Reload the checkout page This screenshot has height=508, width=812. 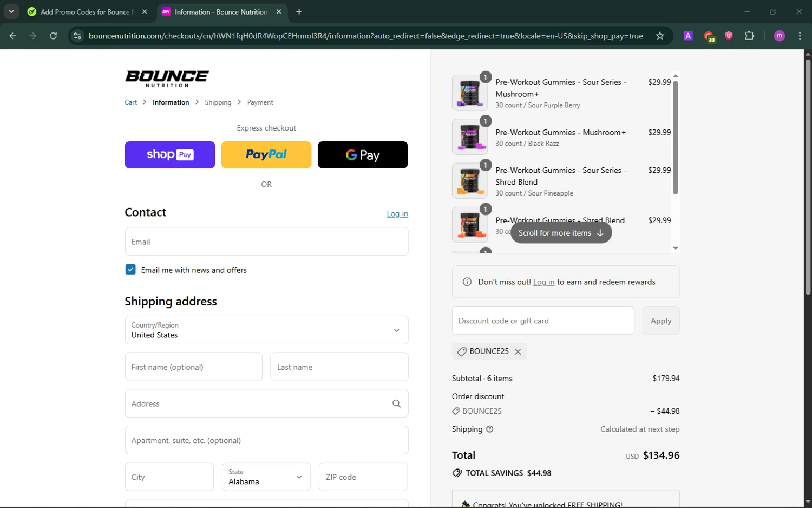pos(53,36)
